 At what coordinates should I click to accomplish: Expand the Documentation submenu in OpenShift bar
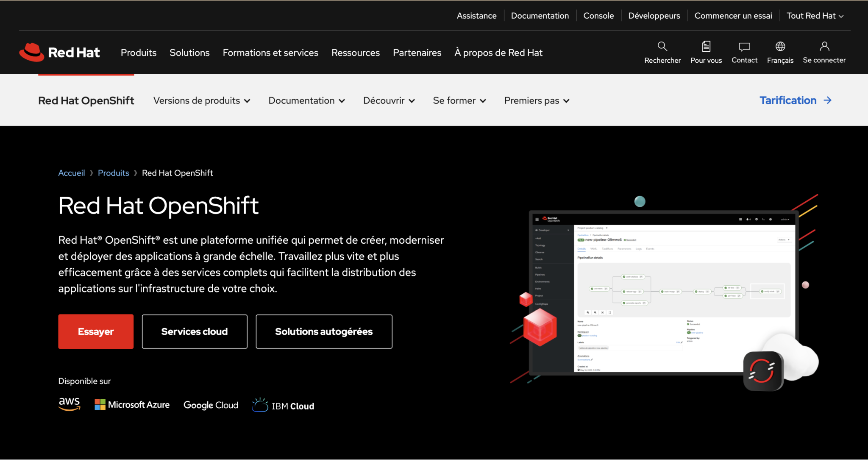pos(307,100)
